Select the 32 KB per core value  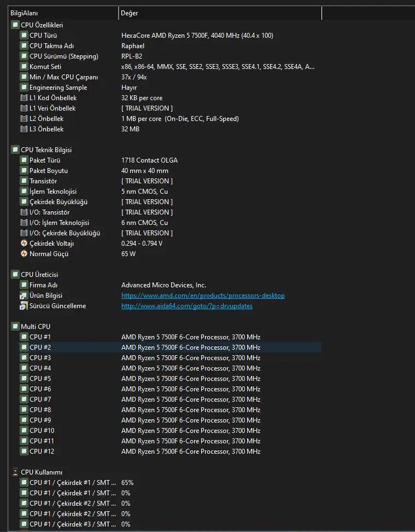click(x=142, y=98)
